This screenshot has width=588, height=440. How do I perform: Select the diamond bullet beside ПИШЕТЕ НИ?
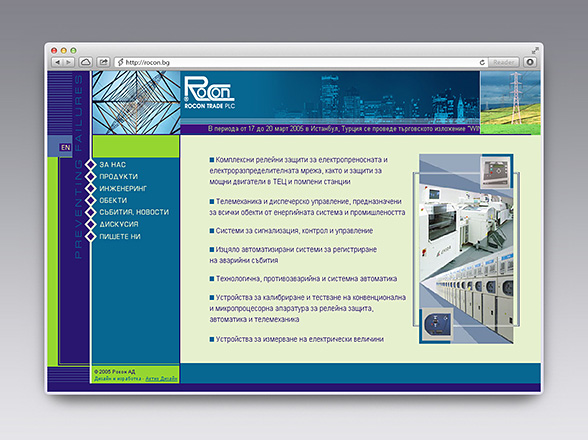(x=91, y=237)
